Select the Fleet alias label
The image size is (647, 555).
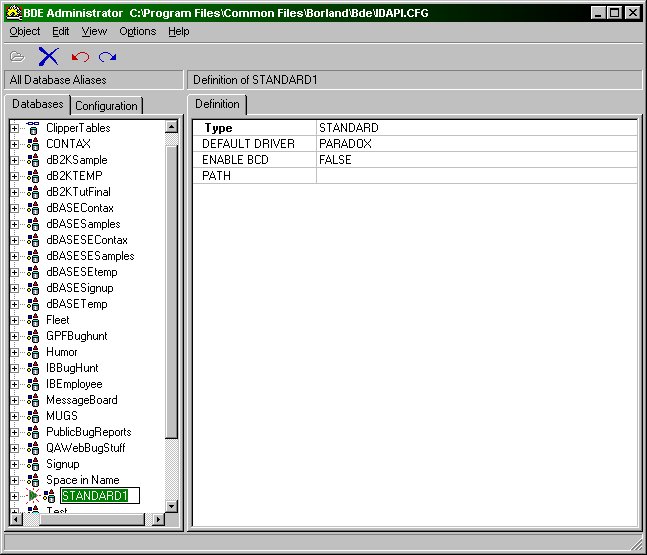[x=58, y=320]
